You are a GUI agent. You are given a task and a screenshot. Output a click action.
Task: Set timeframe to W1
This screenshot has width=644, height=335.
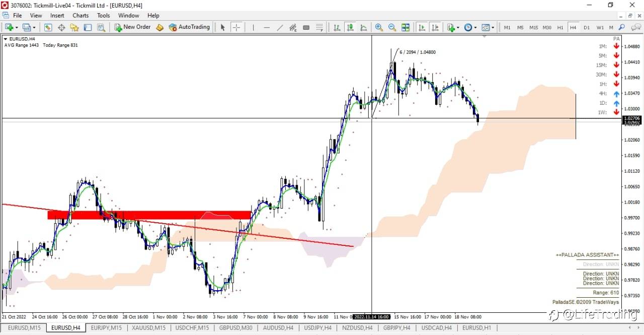[600, 28]
